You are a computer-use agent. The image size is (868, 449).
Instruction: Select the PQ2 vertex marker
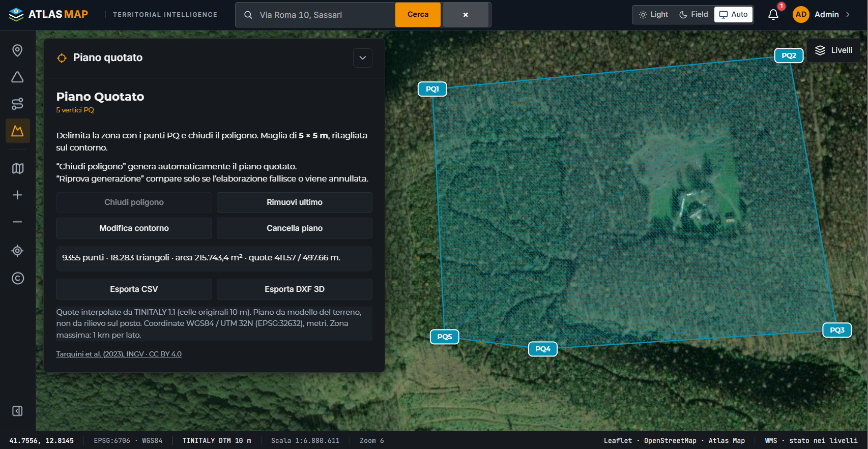(x=789, y=55)
